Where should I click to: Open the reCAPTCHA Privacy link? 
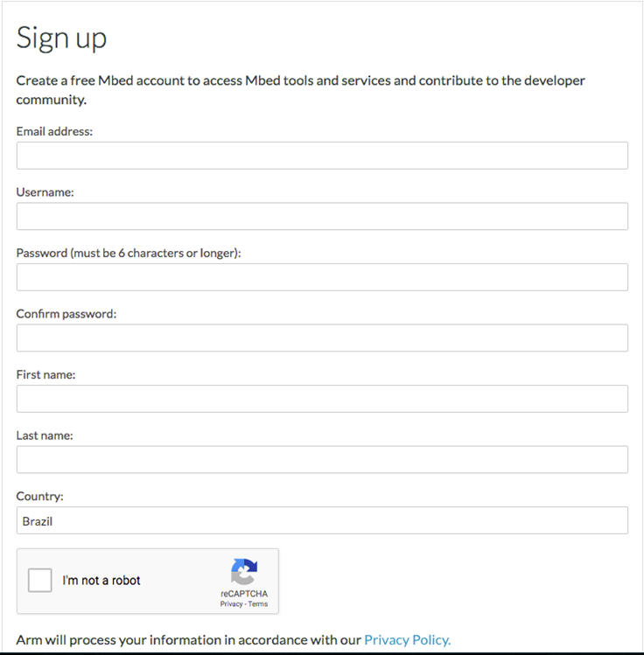coord(231,604)
